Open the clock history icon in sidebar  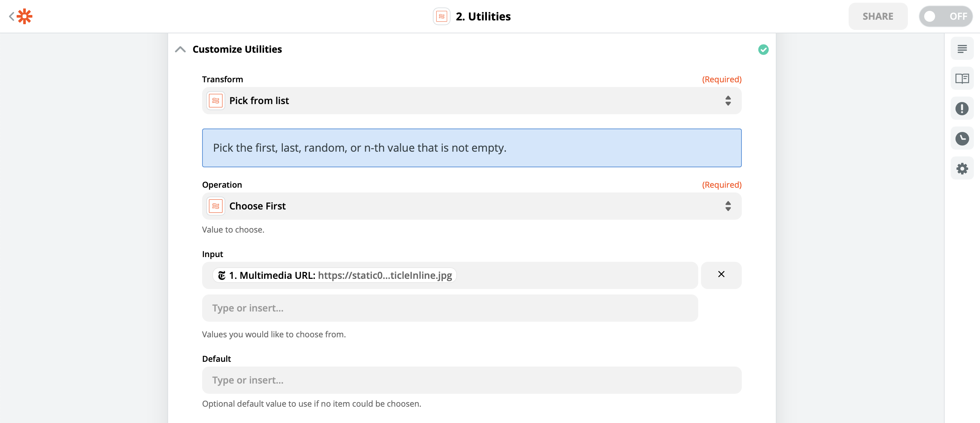click(962, 139)
